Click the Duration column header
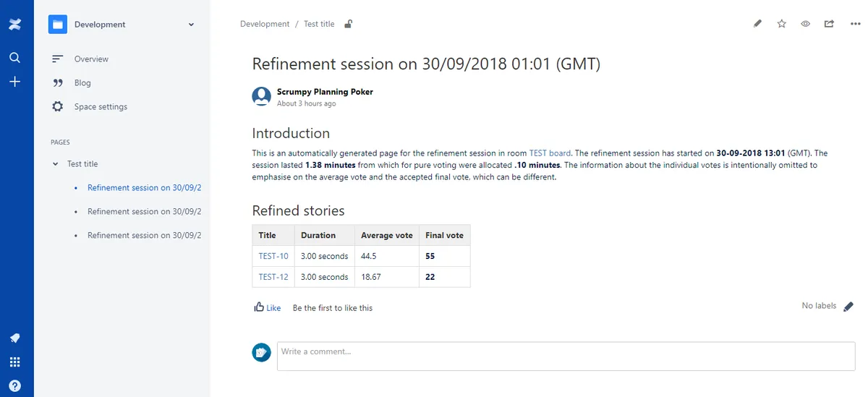This screenshot has width=868, height=397. point(324,235)
